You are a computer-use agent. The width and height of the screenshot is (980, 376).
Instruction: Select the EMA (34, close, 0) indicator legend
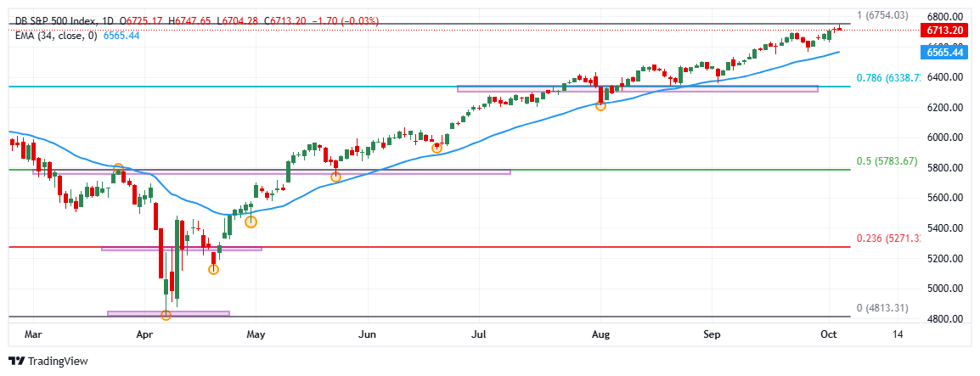point(57,35)
